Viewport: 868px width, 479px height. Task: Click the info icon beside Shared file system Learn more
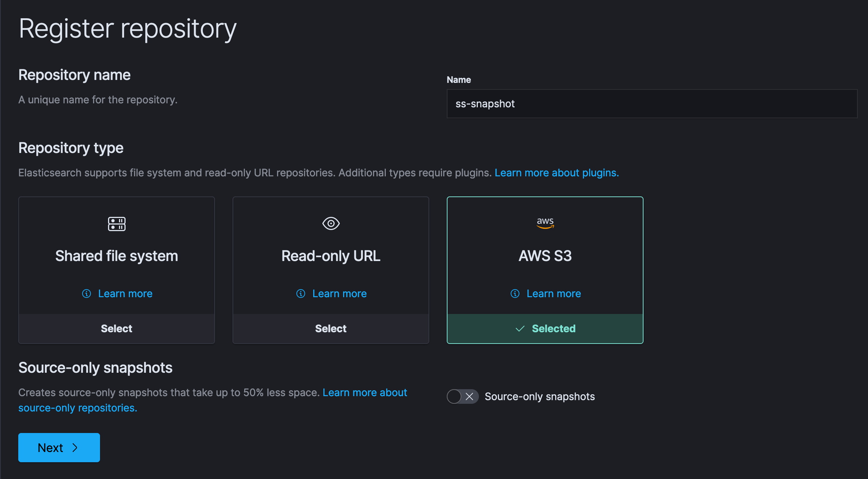coord(87,294)
